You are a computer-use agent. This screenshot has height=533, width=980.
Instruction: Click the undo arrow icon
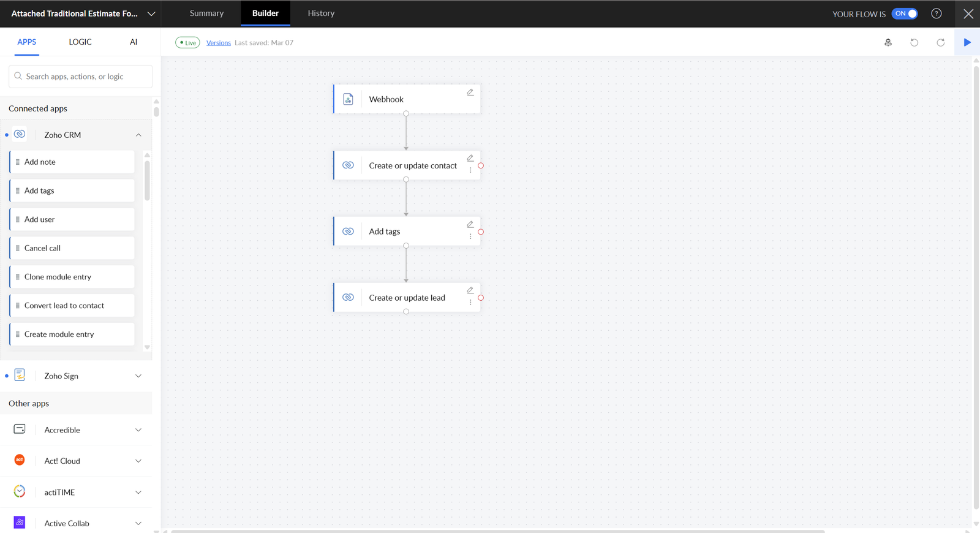point(914,42)
